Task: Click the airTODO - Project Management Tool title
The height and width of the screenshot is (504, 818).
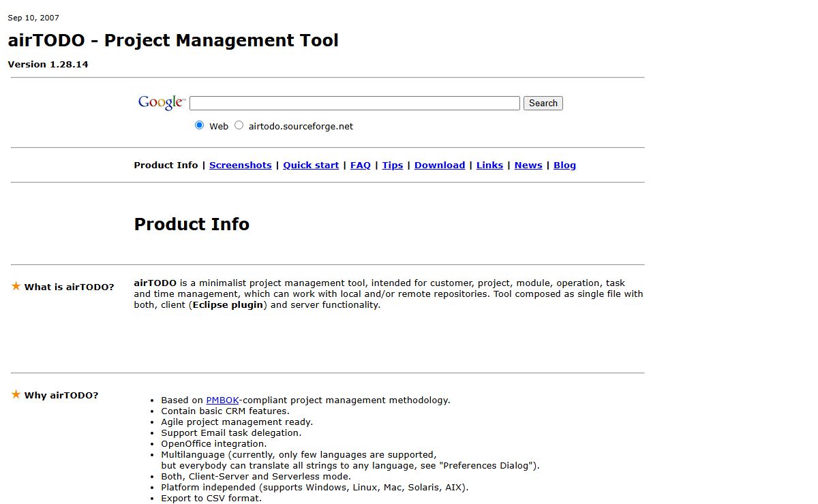Action: pos(173,40)
